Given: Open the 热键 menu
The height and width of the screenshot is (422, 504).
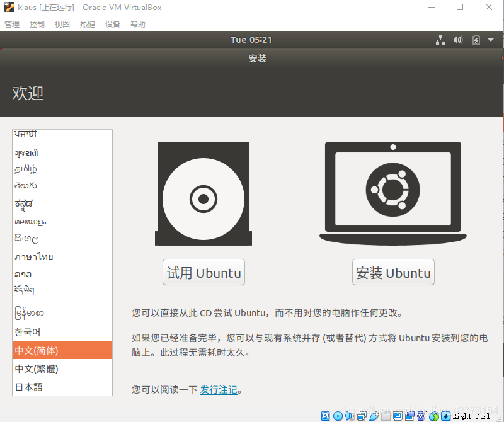Looking at the screenshot, I should click(x=88, y=24).
